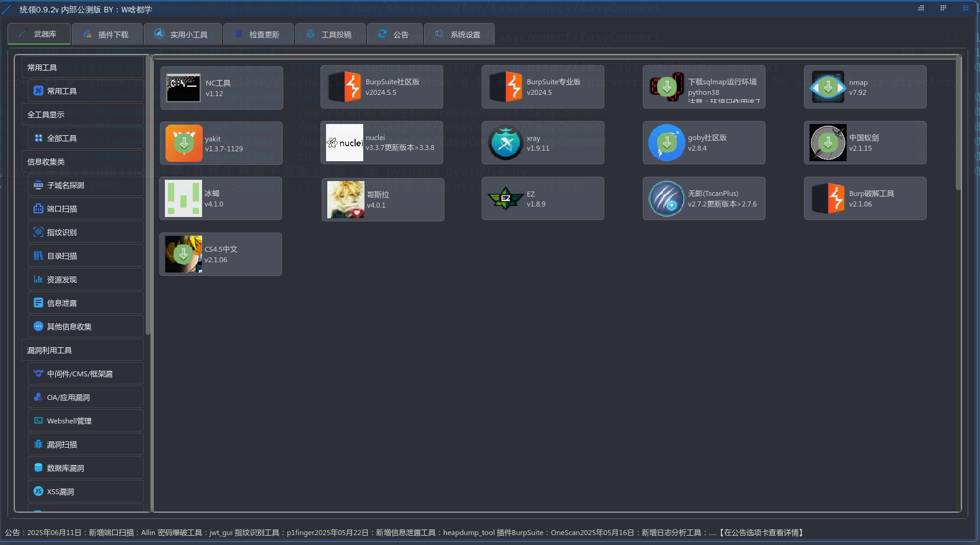This screenshot has height=545, width=980.
Task: Open the 检查更新 tab
Action: pyautogui.click(x=258, y=34)
